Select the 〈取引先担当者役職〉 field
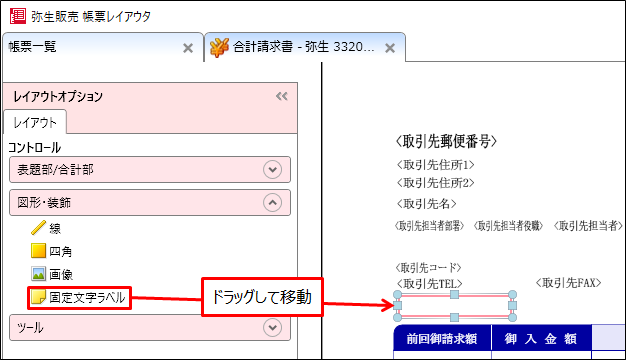The height and width of the screenshot is (360, 626). point(508,226)
